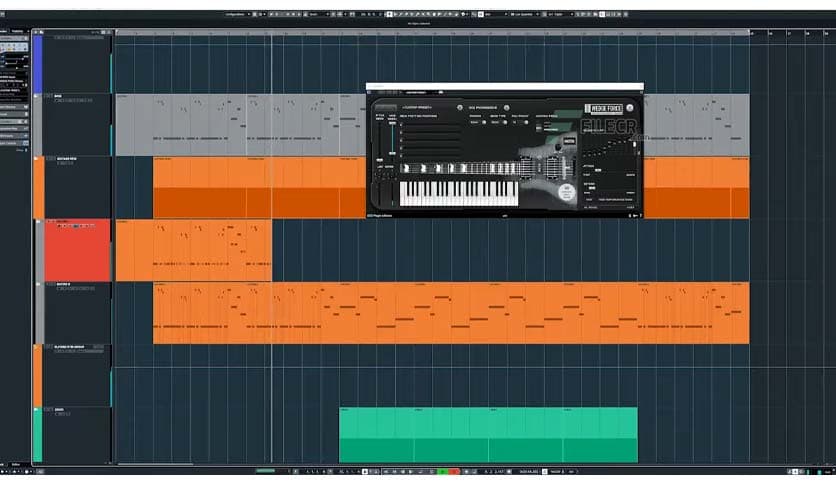Select the red highlighted track header
Image resolution: width=836 pixels, height=484 pixels.
coord(77,250)
